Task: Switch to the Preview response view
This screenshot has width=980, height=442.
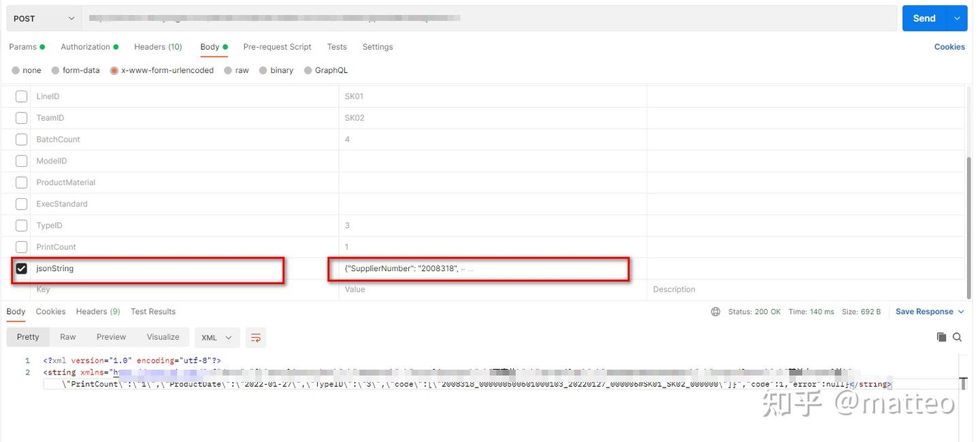Action: [111, 336]
